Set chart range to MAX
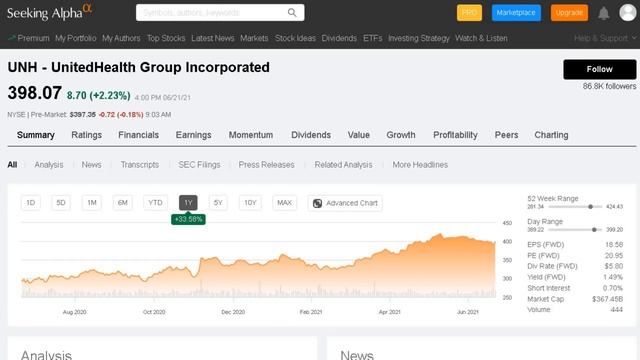This screenshot has height=360, width=640. [x=284, y=203]
